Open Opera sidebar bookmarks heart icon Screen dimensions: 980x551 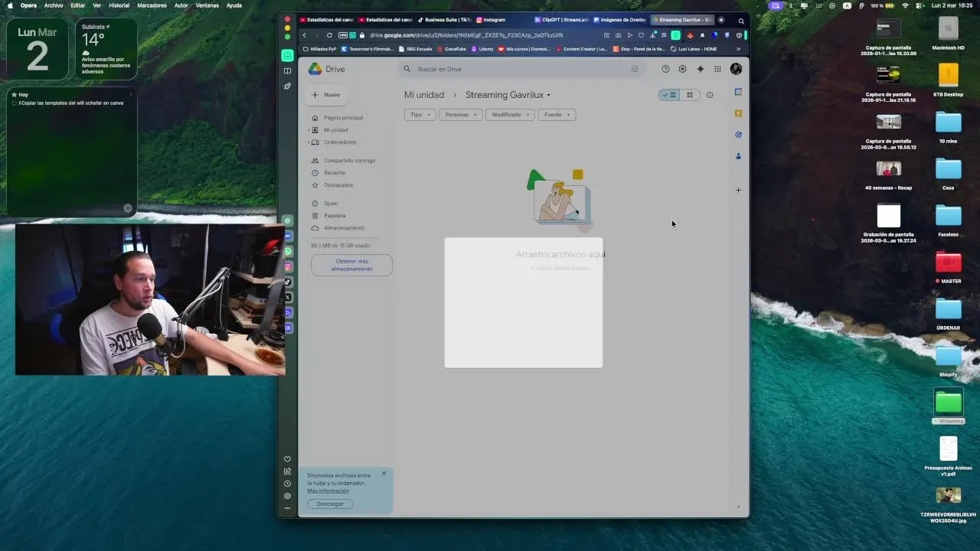(287, 459)
